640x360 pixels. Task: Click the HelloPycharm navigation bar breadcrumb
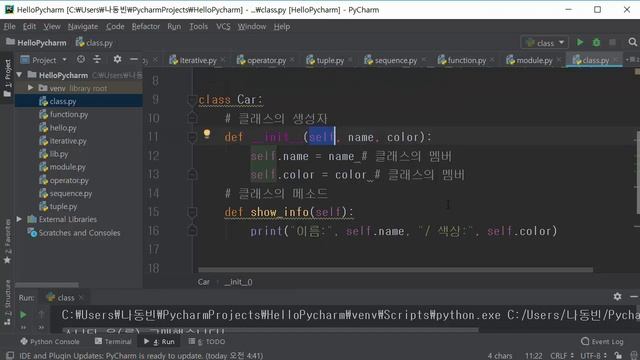[x=36, y=42]
